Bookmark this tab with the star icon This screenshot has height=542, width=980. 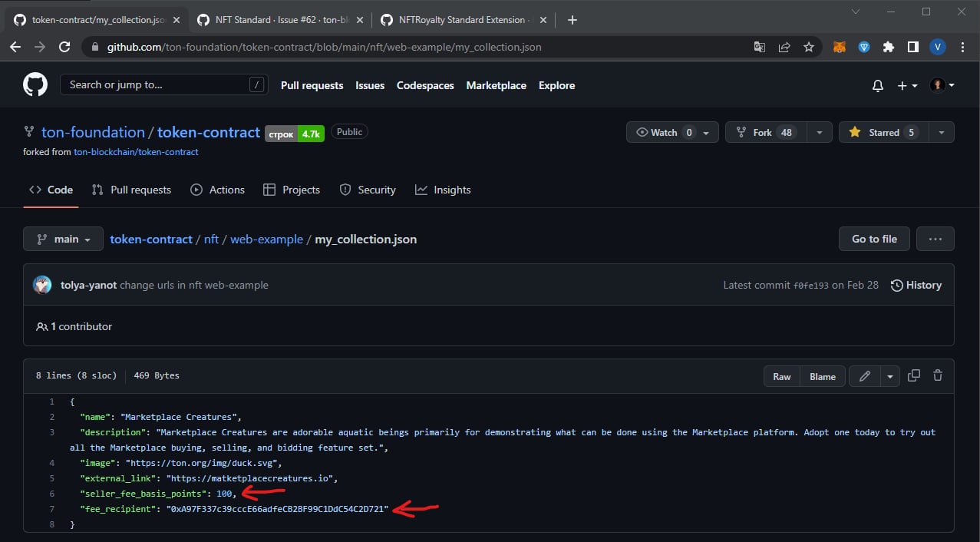coord(809,47)
